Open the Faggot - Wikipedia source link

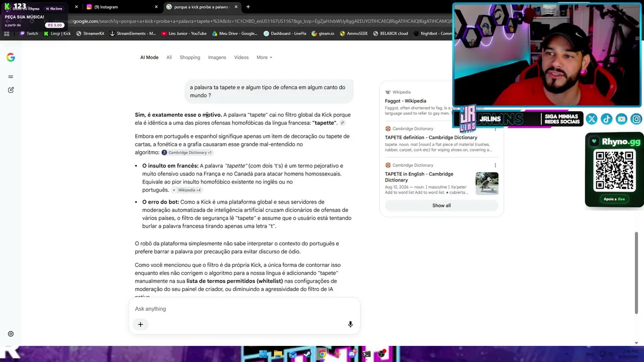coord(406,101)
